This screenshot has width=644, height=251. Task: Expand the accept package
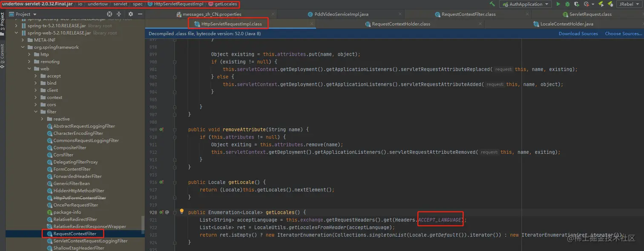click(x=36, y=76)
